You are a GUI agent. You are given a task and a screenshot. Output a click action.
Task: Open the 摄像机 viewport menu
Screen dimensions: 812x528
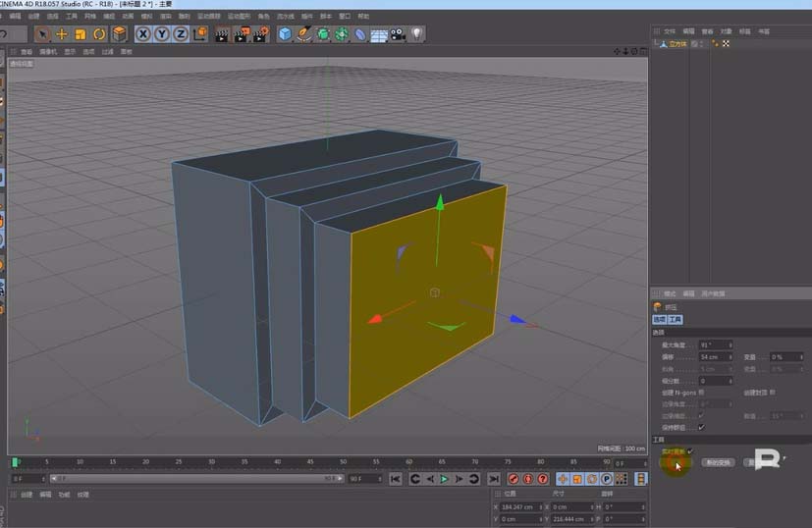tap(47, 51)
